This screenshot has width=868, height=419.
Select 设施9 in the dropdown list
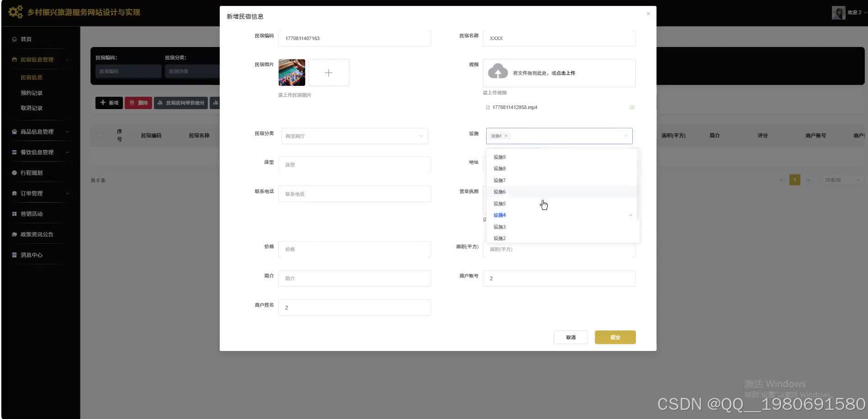(x=561, y=157)
